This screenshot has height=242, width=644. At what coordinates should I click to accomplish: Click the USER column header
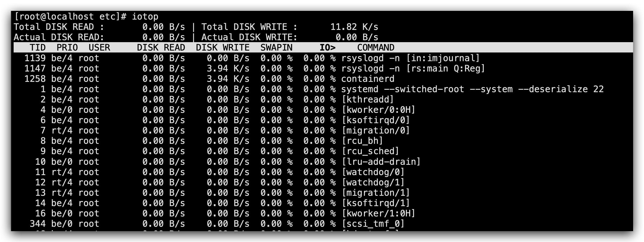pos(99,48)
